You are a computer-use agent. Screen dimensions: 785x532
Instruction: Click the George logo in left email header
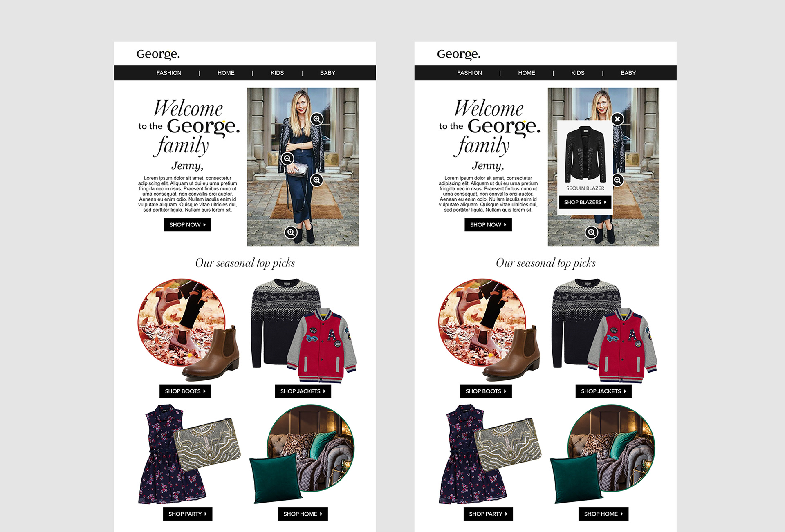158,54
